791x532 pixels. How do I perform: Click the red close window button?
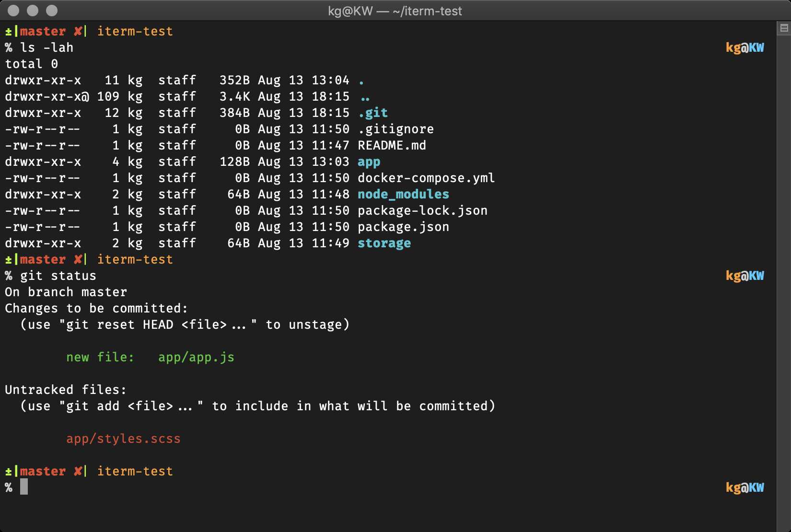14,11
